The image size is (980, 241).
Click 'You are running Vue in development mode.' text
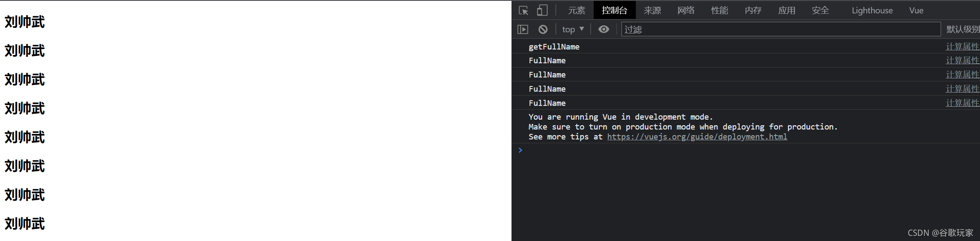tap(620, 117)
